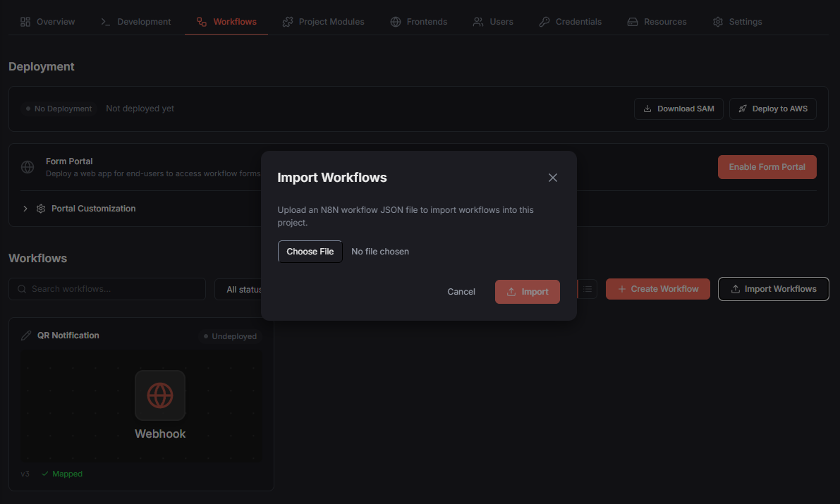This screenshot has height=504, width=840.
Task: Switch to list view icon
Action: point(588,289)
